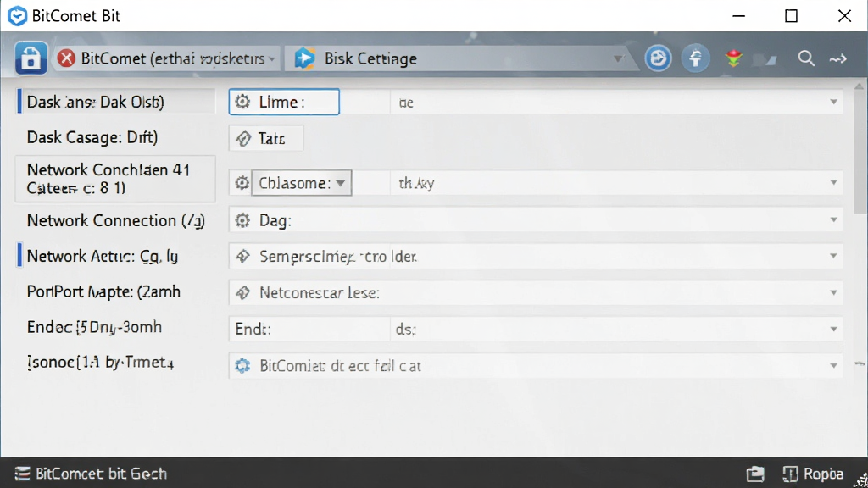This screenshot has height=488, width=868.
Task: Click the 'Lime :' field
Action: coord(284,102)
